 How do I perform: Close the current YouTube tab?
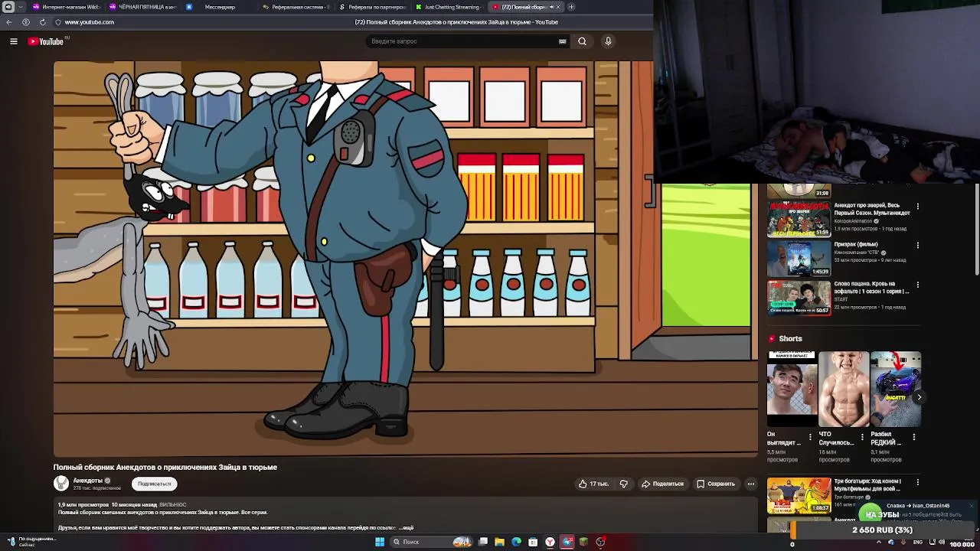558,7
